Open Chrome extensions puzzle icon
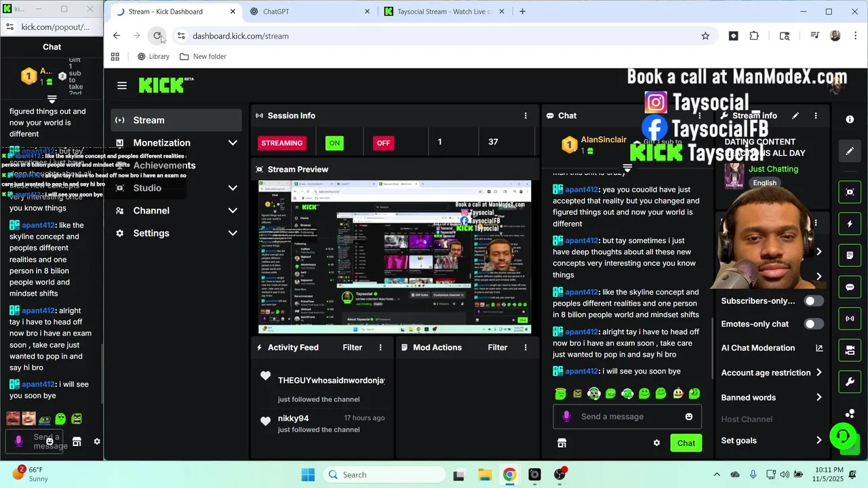 (754, 36)
